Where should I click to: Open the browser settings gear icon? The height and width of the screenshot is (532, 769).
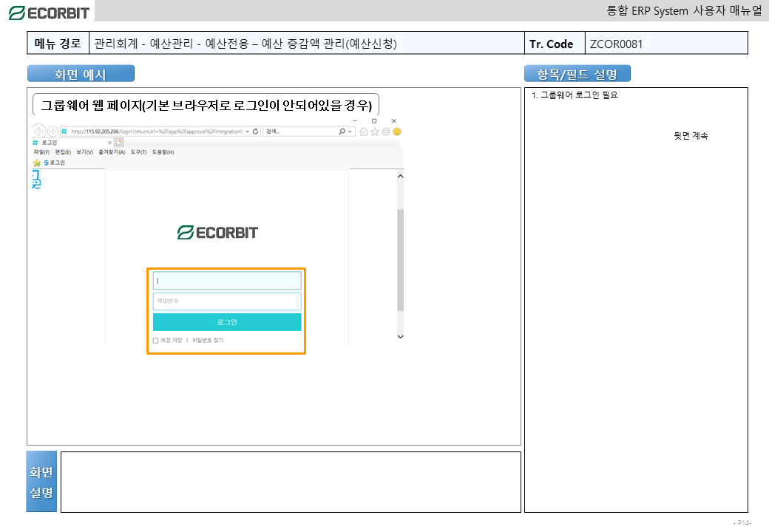pos(386,132)
